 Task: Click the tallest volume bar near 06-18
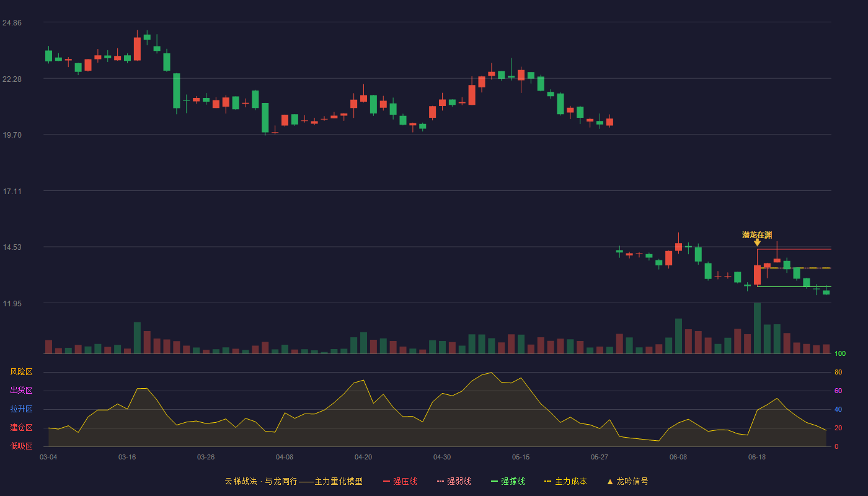tap(757, 328)
